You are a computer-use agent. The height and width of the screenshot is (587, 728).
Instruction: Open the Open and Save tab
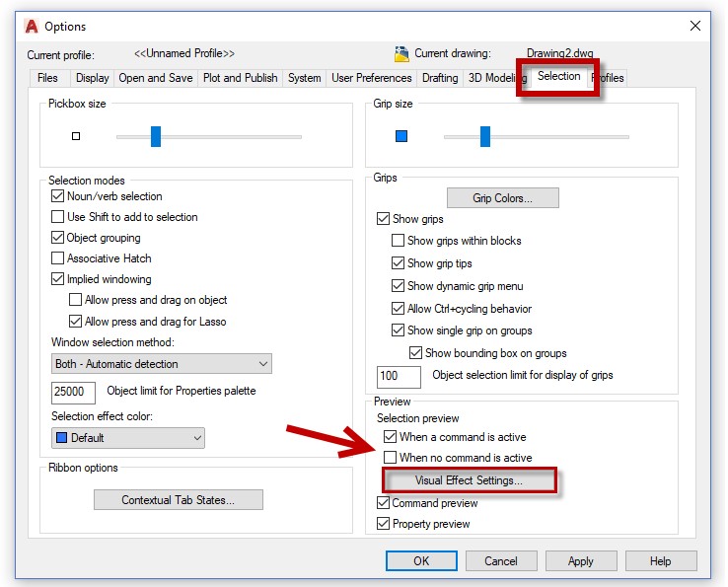click(156, 78)
